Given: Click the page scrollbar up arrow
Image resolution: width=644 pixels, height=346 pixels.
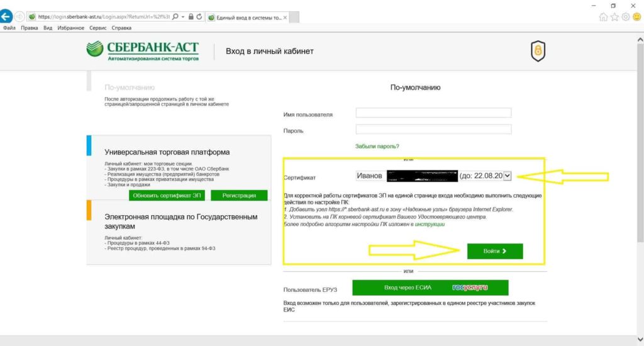Looking at the screenshot, I should [x=640, y=40].
